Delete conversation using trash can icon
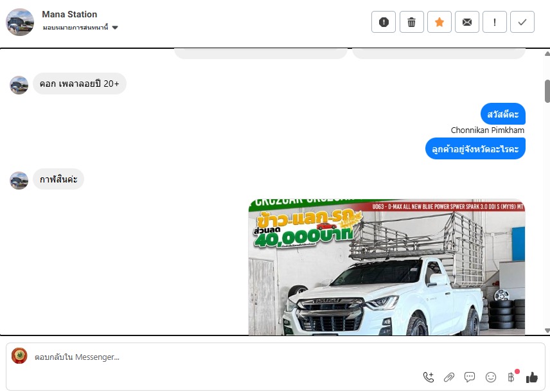The image size is (550, 392). tap(411, 22)
